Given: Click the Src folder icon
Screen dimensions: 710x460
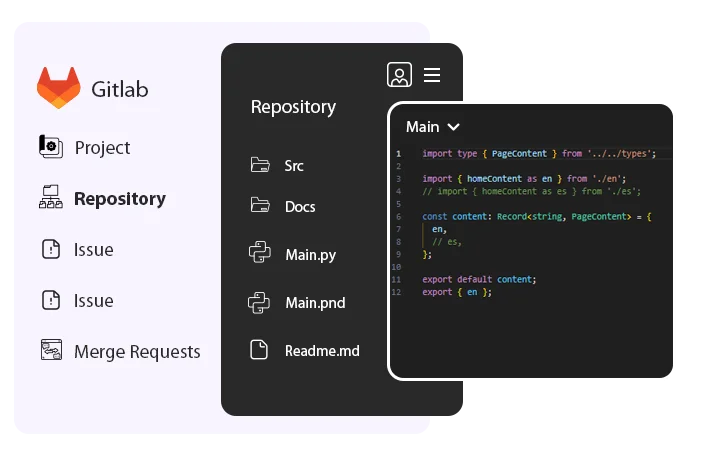Looking at the screenshot, I should pos(260,165).
